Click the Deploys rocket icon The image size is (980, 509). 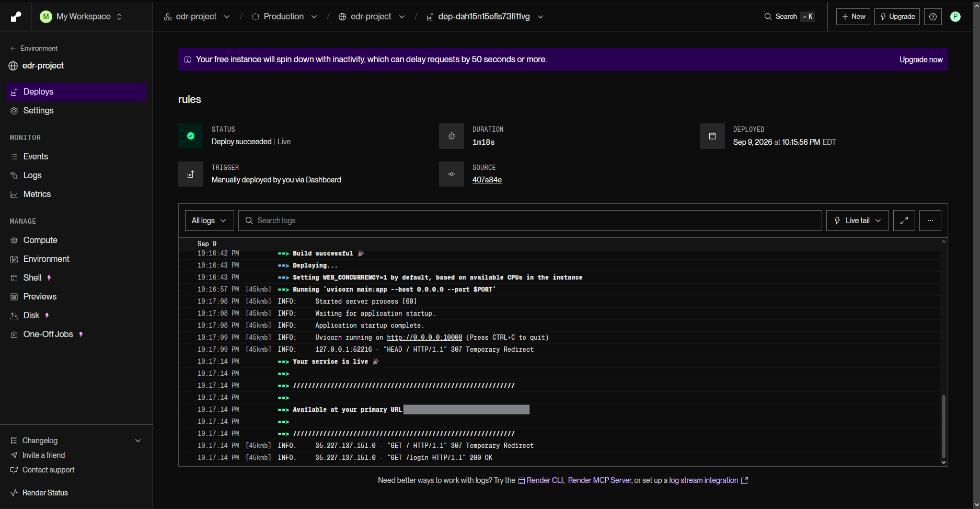pyautogui.click(x=14, y=92)
